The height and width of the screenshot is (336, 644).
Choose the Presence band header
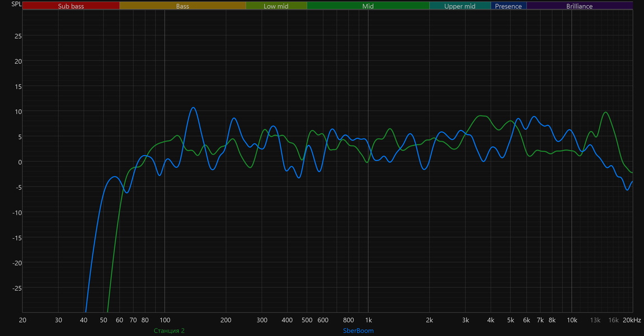click(509, 6)
